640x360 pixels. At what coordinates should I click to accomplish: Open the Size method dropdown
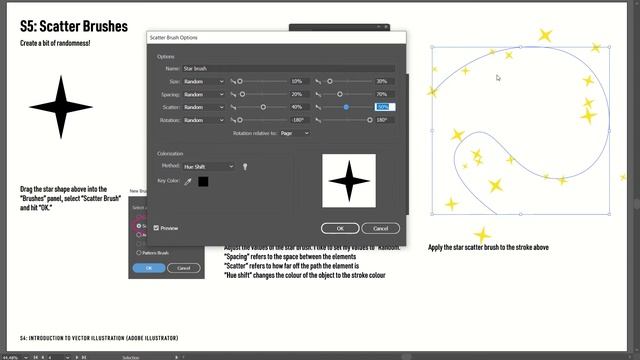click(x=204, y=82)
